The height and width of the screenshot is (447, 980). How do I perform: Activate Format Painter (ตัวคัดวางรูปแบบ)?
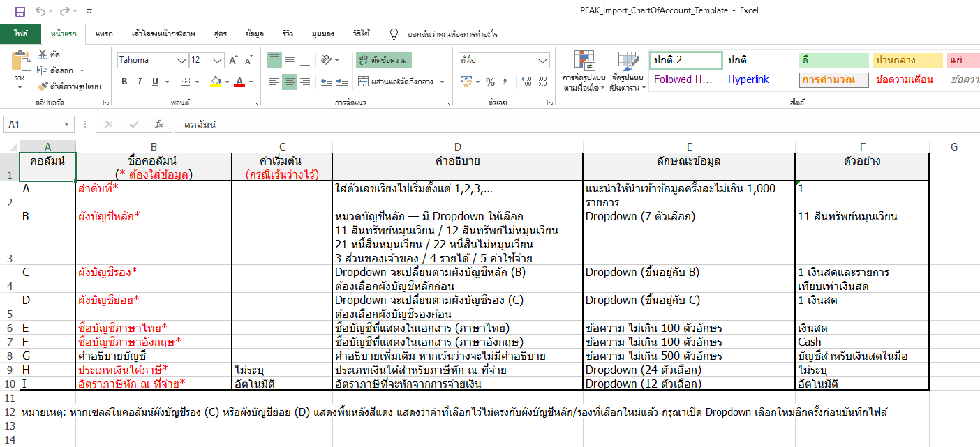pyautogui.click(x=68, y=86)
